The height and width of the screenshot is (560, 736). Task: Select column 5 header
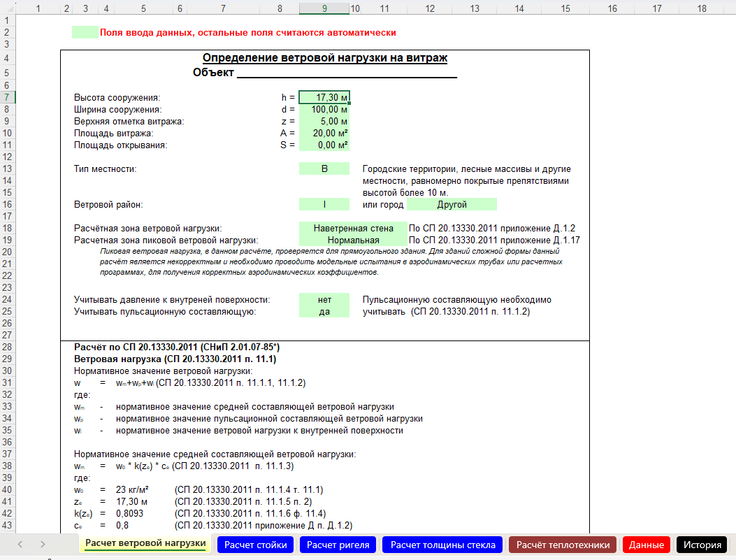[143, 8]
